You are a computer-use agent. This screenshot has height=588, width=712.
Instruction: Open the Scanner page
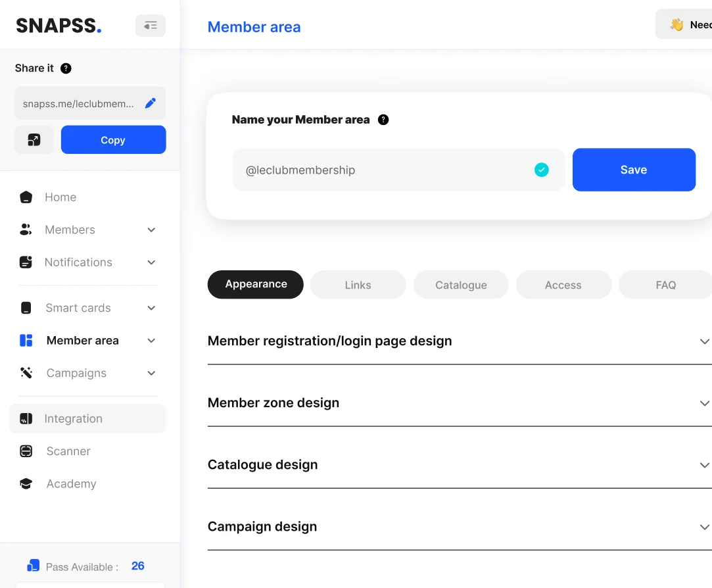pyautogui.click(x=68, y=451)
